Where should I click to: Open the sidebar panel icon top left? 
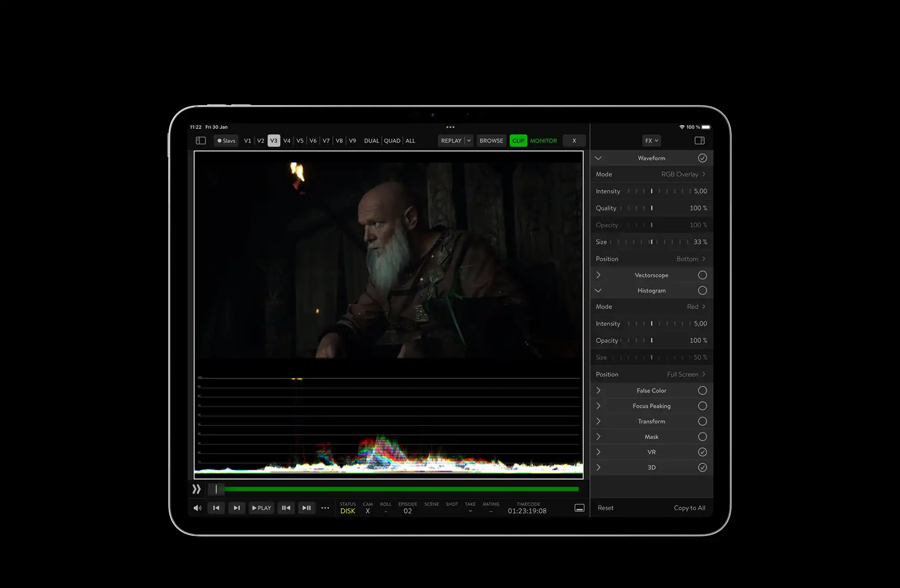(200, 141)
